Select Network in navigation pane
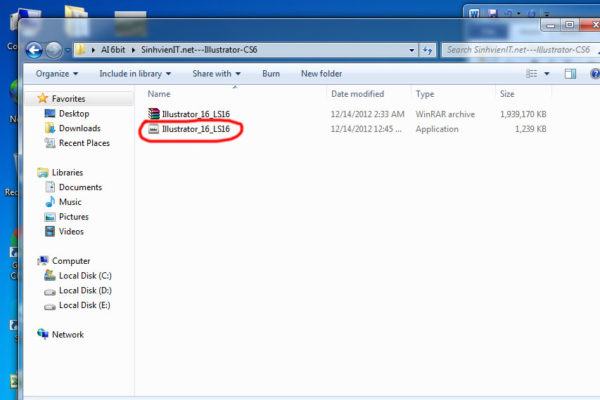This screenshot has height=400, width=600. click(x=67, y=334)
